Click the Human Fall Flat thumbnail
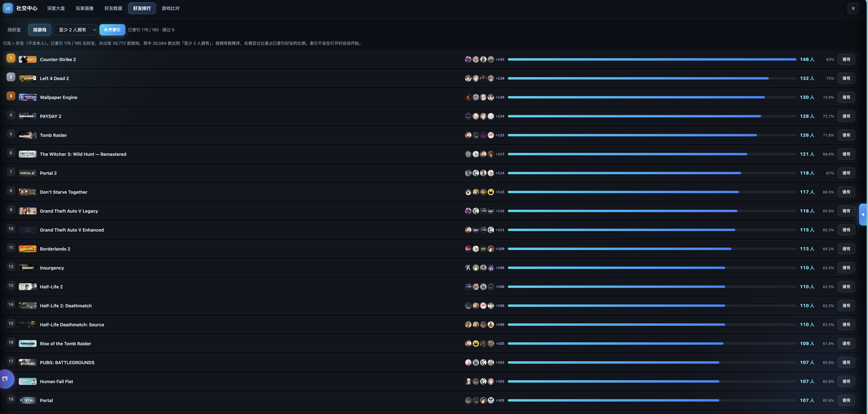This screenshot has width=868, height=414. point(28,381)
